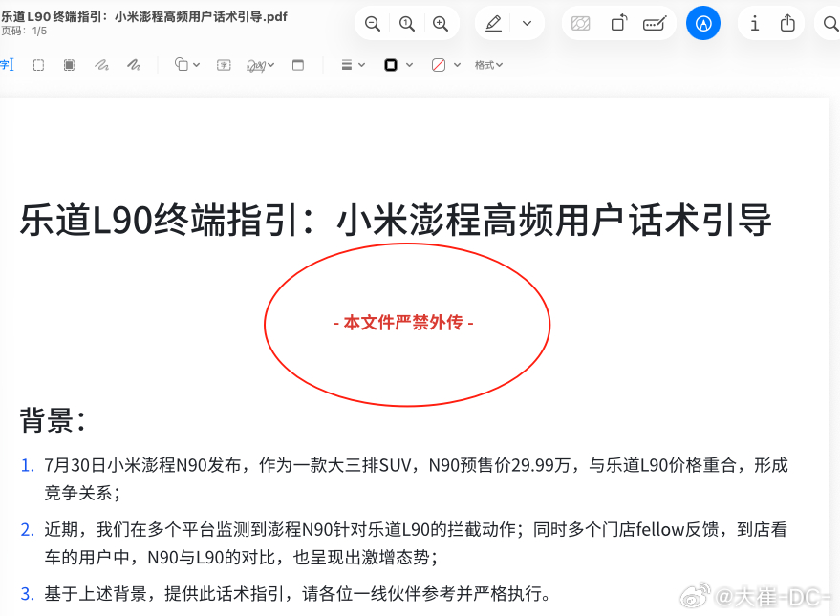
Task: Click the black border color swatch
Action: click(x=391, y=65)
